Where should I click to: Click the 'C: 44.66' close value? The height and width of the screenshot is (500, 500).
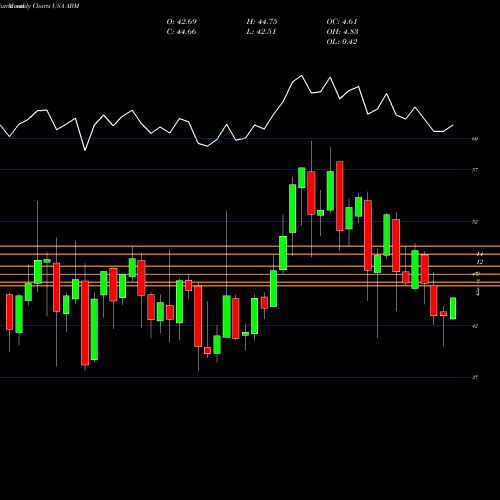[181, 32]
